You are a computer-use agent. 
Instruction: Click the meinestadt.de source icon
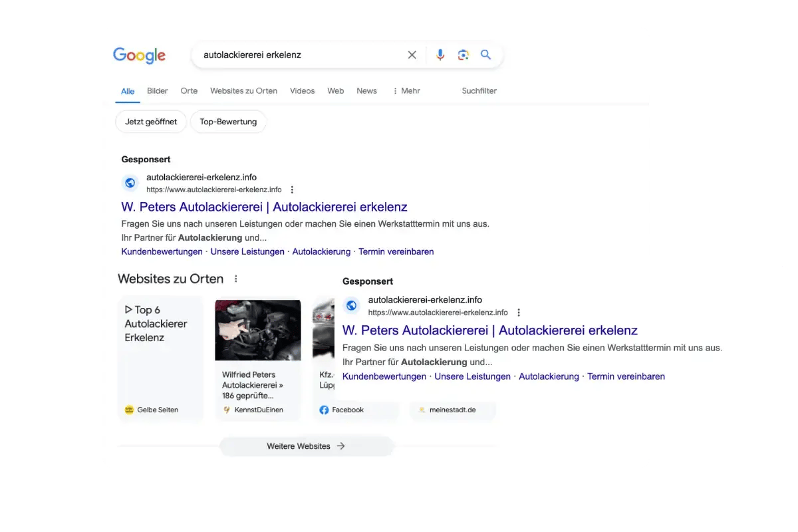[422, 410]
